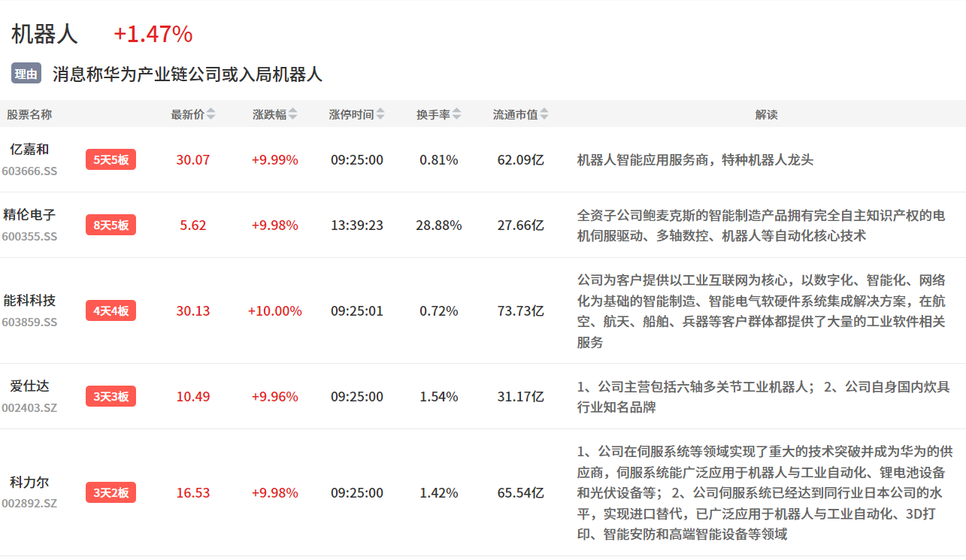The width and height of the screenshot is (966, 560).
Task: Open 科力尔 stock details
Action: click(x=29, y=482)
